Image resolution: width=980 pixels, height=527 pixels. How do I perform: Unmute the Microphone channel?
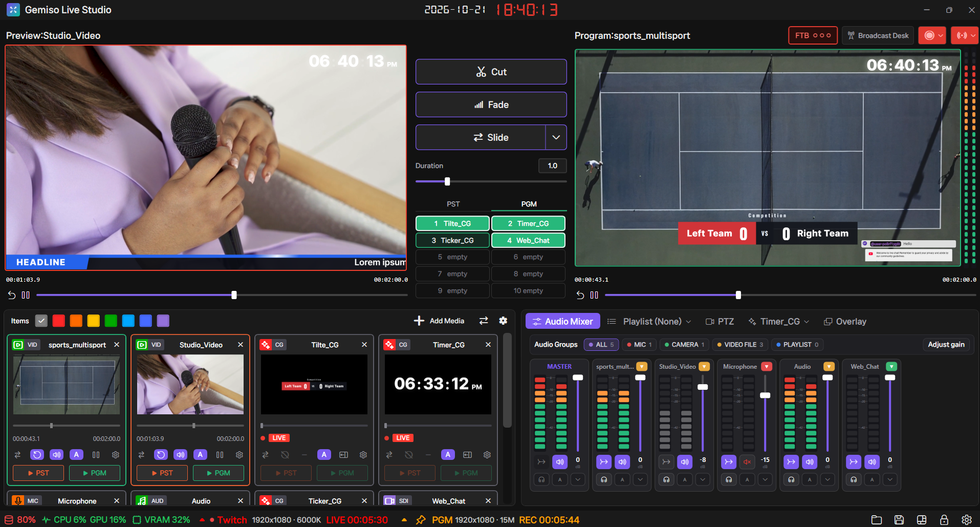747,462
